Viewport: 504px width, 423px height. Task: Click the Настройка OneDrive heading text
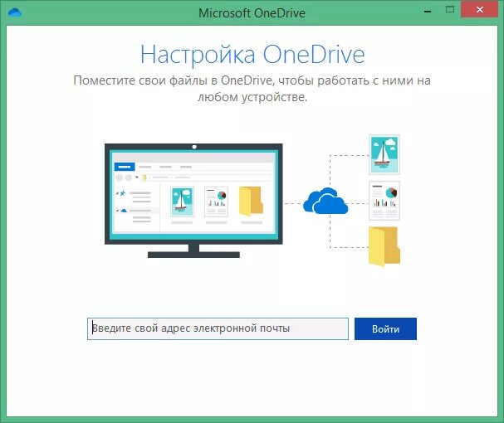[x=252, y=54]
